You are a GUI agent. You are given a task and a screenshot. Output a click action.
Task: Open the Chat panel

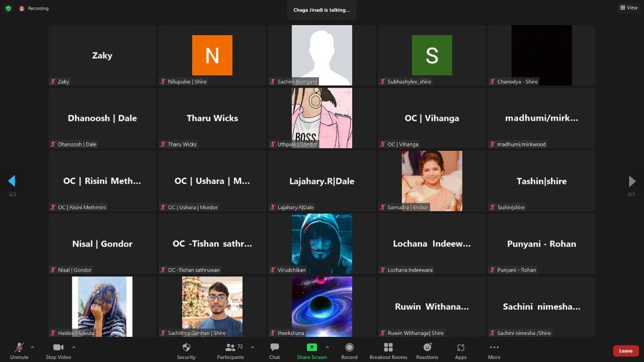(274, 350)
